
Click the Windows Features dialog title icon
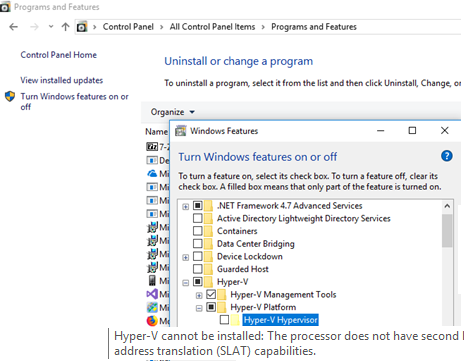click(x=181, y=131)
